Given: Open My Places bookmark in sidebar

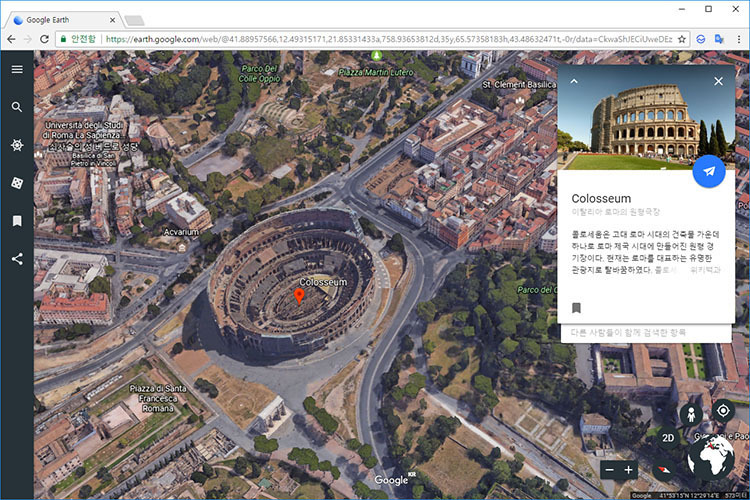Looking at the screenshot, I should 17,221.
